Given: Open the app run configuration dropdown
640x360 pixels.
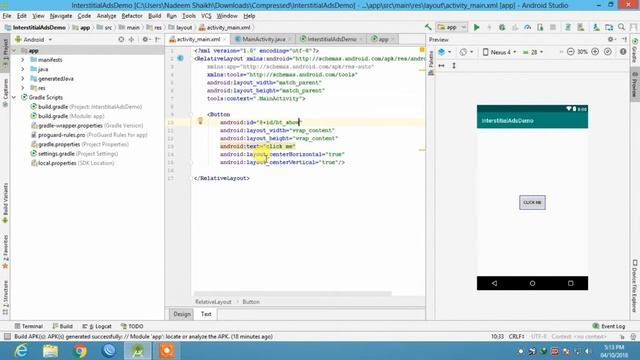Looking at the screenshot, I should point(451,27).
